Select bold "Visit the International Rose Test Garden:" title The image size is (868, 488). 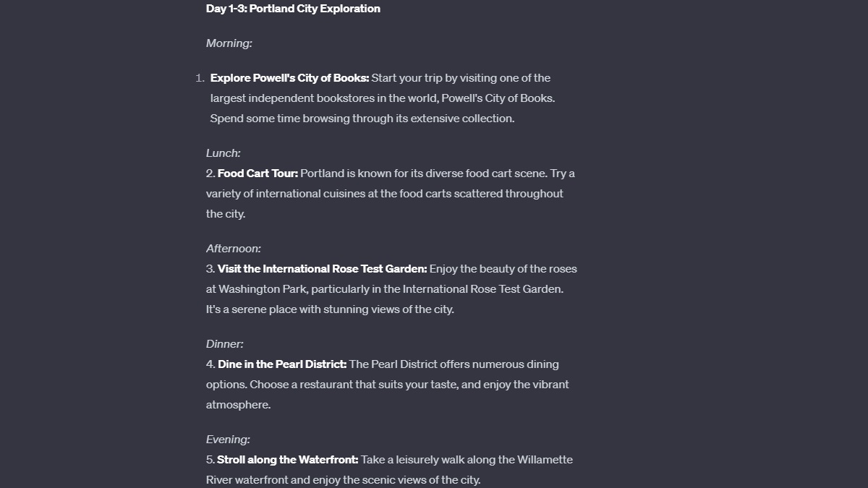322,269
